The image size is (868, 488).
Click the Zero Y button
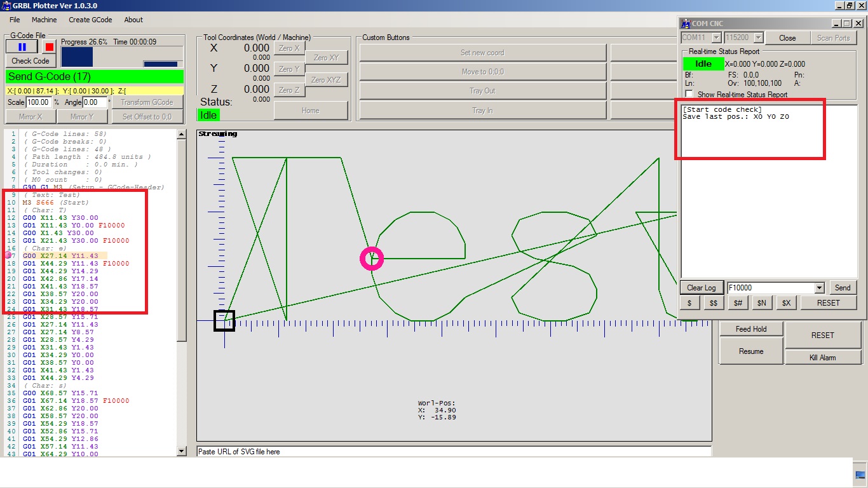290,69
